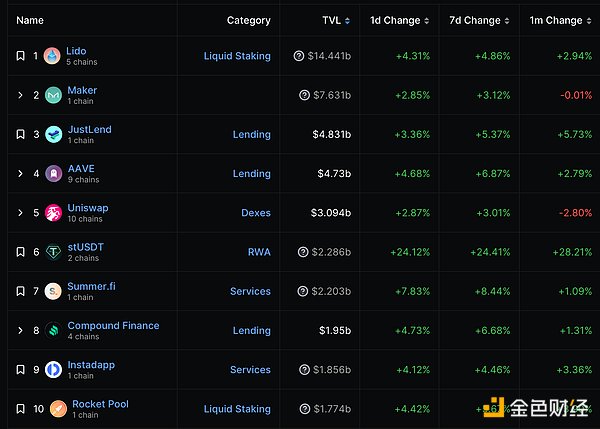Toggle bookmark for JustLend
This screenshot has width=600, height=429.
click(20, 134)
